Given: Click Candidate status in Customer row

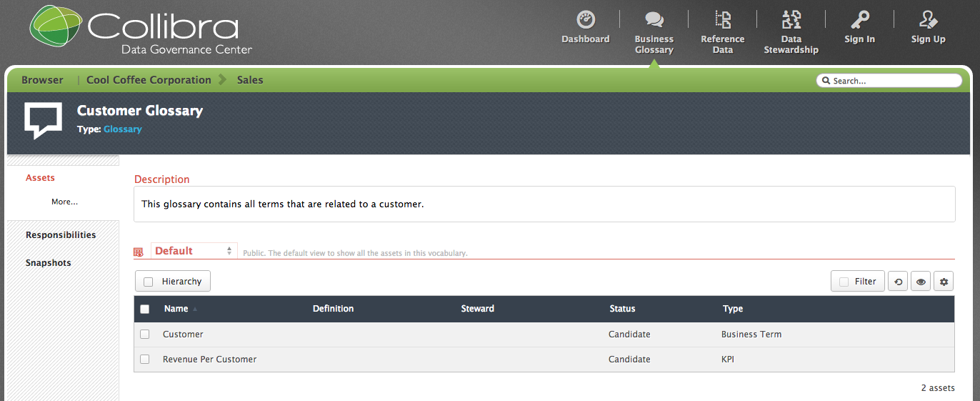Looking at the screenshot, I should point(629,335).
